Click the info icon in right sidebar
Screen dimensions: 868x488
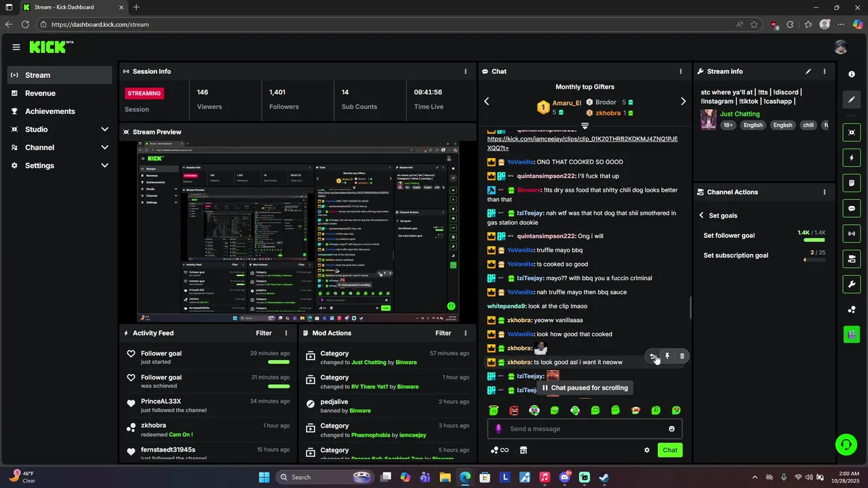(852, 74)
